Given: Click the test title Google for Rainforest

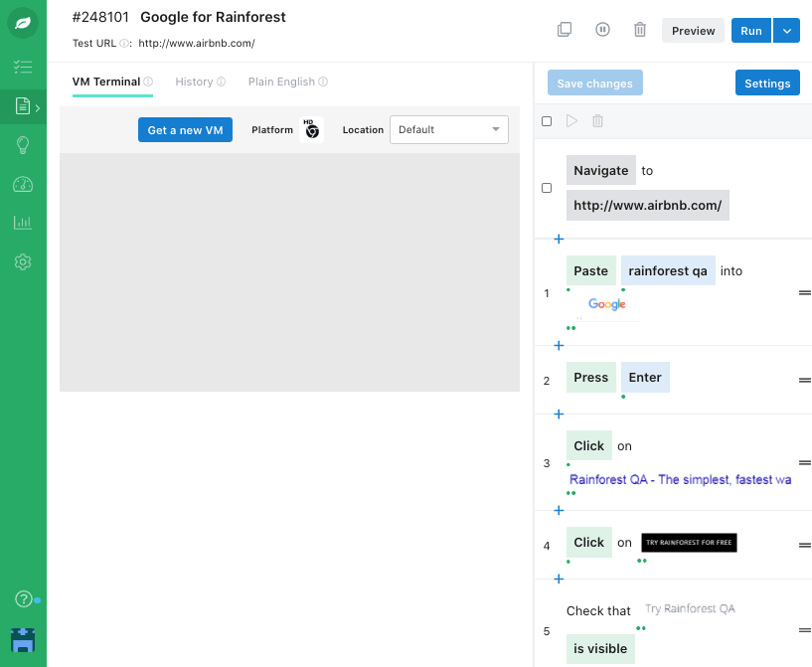Looking at the screenshot, I should tap(213, 17).
